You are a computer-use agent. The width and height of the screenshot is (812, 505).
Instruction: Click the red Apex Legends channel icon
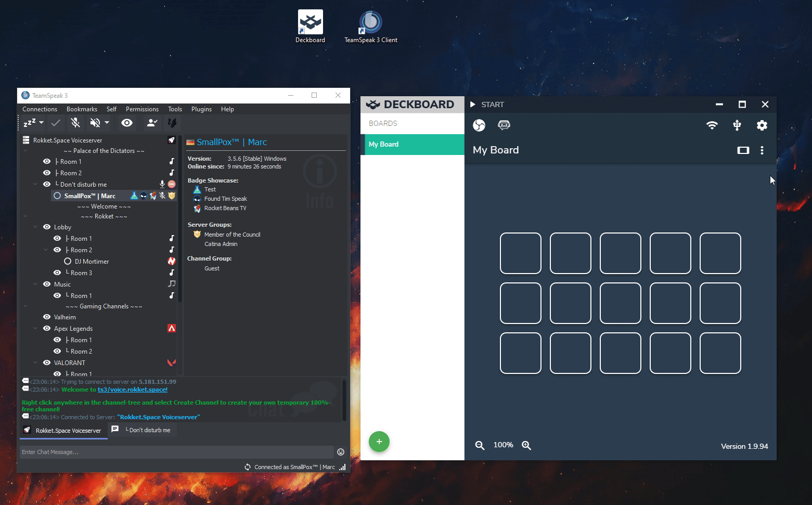tap(172, 328)
